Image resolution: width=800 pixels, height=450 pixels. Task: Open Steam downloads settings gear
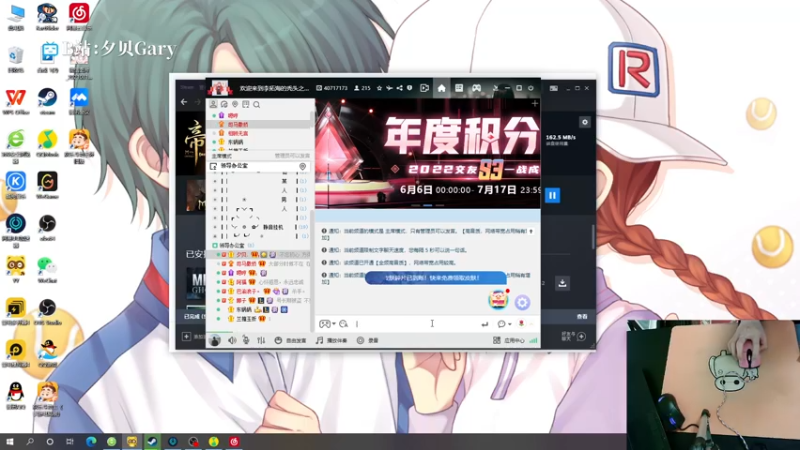pos(585,122)
